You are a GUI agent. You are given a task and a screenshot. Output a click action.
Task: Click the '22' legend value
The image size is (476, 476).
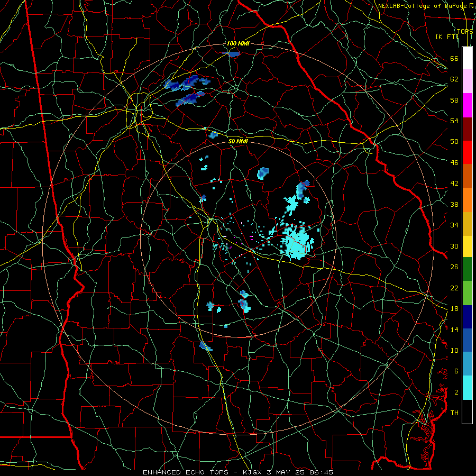click(454, 288)
